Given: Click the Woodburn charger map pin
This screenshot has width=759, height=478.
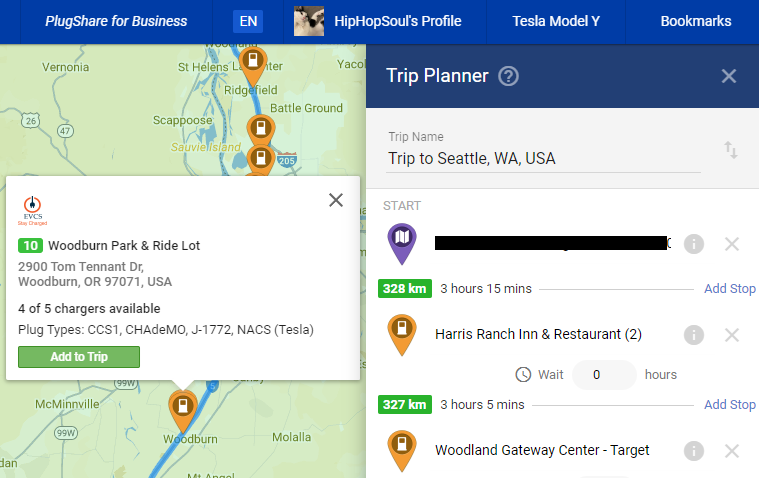Looking at the screenshot, I should [182, 409].
